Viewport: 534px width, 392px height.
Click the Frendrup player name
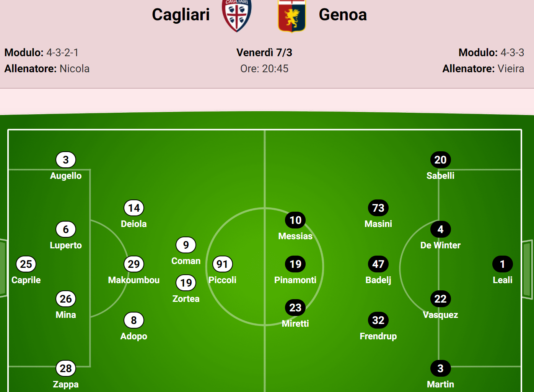[x=378, y=336]
